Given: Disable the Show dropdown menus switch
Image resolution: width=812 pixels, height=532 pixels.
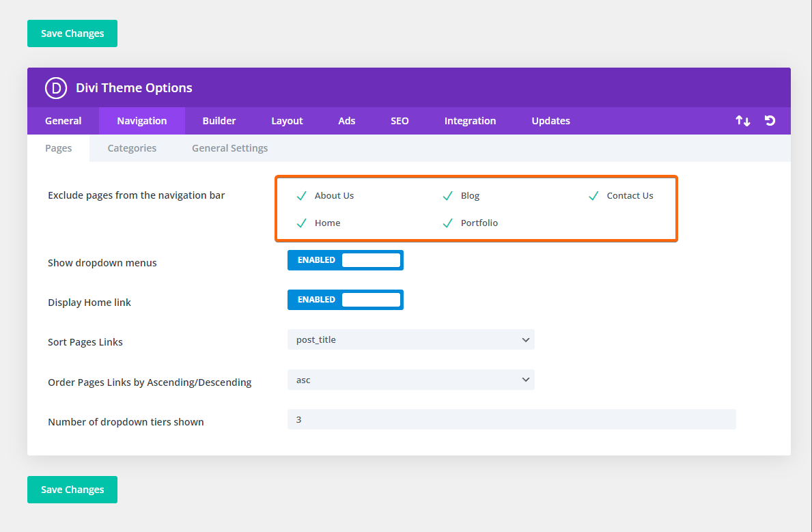Looking at the screenshot, I should tap(346, 260).
